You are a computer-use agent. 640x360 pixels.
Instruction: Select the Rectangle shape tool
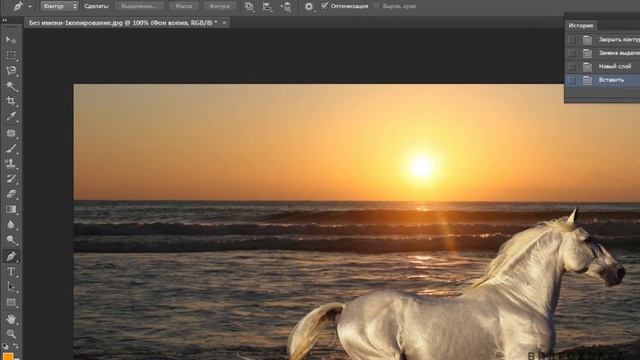11,302
